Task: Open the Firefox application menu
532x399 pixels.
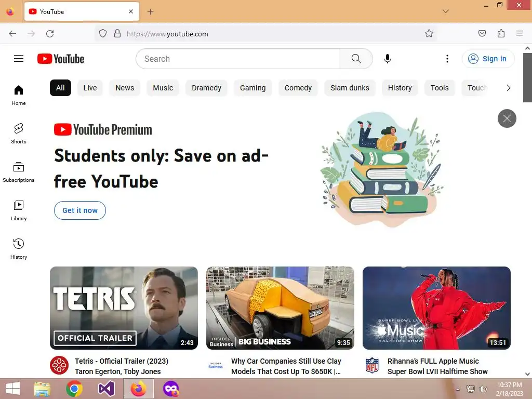Action: [520, 34]
